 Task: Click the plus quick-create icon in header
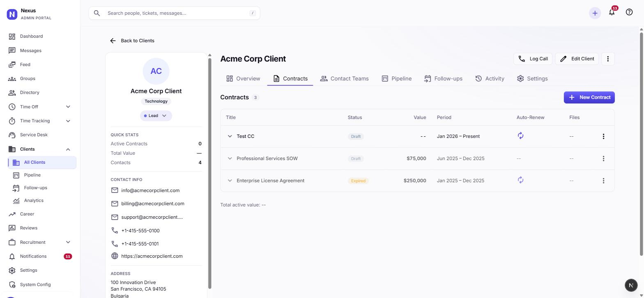(x=595, y=13)
